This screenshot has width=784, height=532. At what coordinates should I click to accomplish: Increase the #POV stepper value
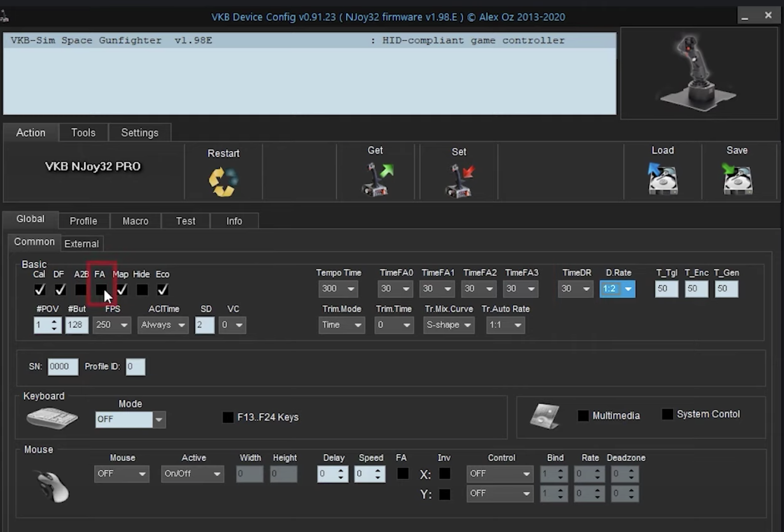coord(54,321)
